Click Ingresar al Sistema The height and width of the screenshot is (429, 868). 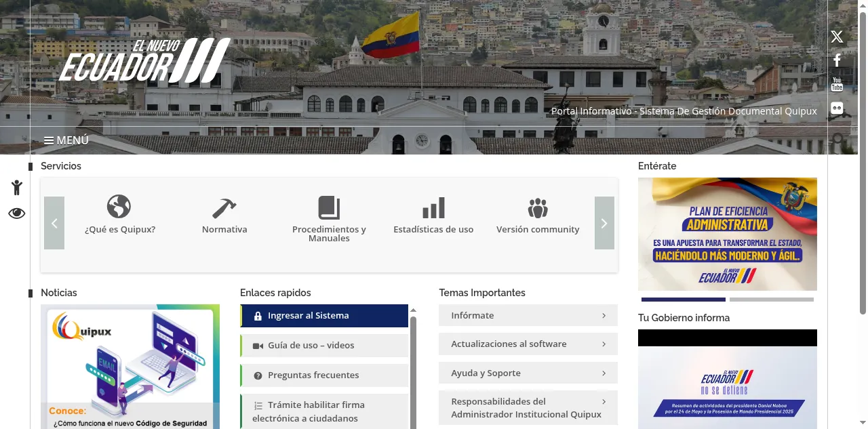click(325, 316)
